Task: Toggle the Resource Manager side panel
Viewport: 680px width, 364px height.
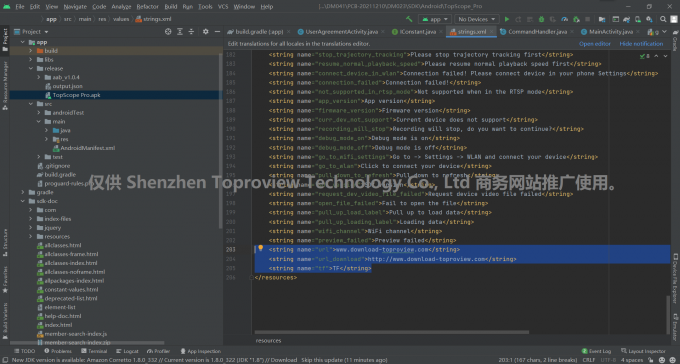Action: [x=5, y=85]
